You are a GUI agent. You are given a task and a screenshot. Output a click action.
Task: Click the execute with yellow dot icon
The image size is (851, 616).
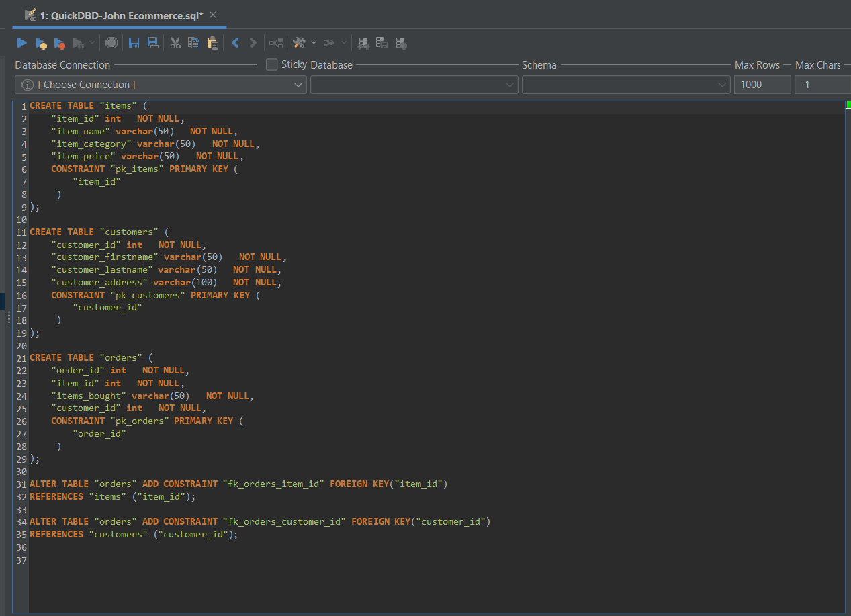click(x=41, y=43)
